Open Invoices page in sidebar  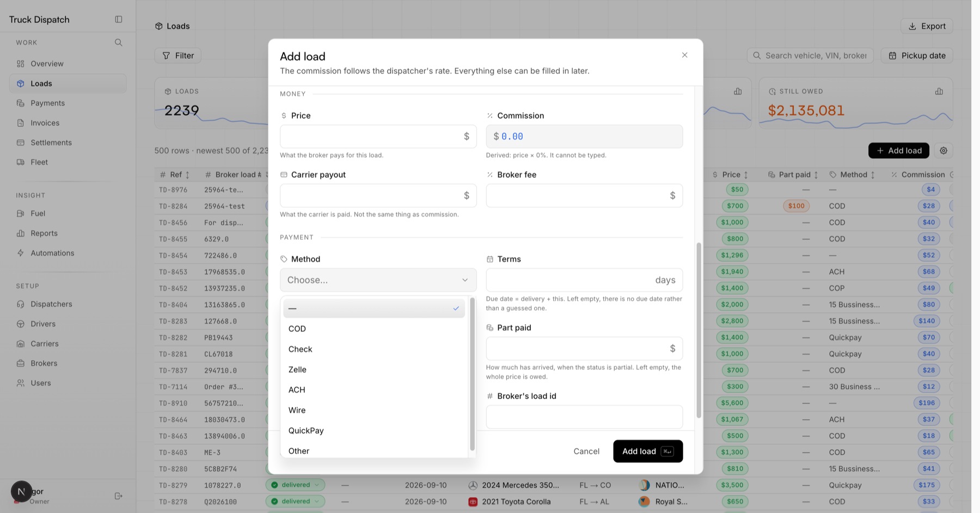tap(68, 123)
